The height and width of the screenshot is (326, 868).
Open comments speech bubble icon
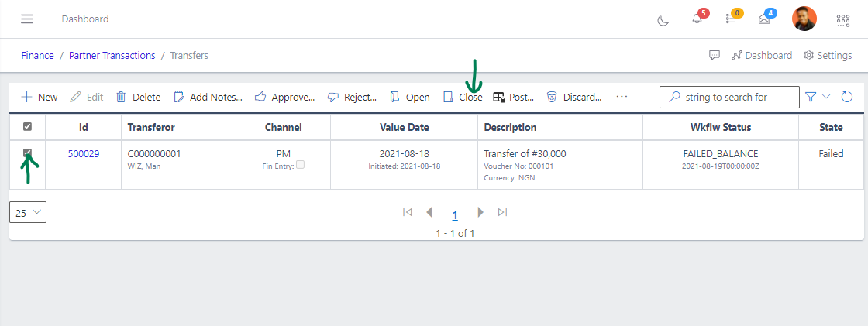[x=715, y=56]
